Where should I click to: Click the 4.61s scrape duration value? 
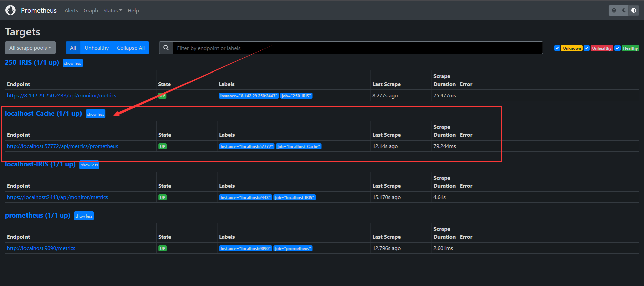(439, 197)
